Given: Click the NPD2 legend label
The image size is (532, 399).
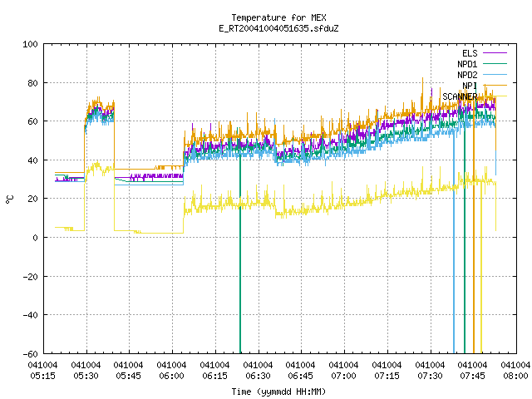Looking at the screenshot, I should click(467, 75).
